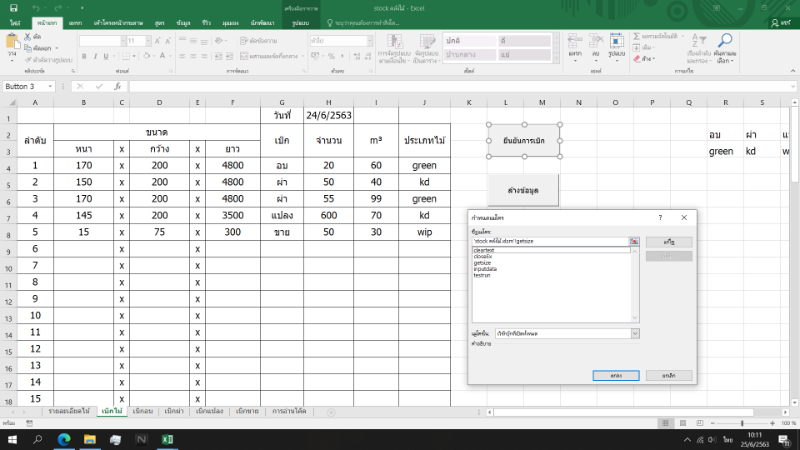800x450 pixels.
Task: Open the dialog's help question mark
Action: coord(659,217)
